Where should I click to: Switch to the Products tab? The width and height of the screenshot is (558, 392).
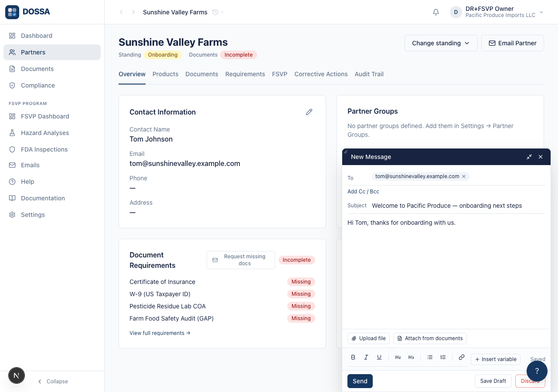(165, 74)
